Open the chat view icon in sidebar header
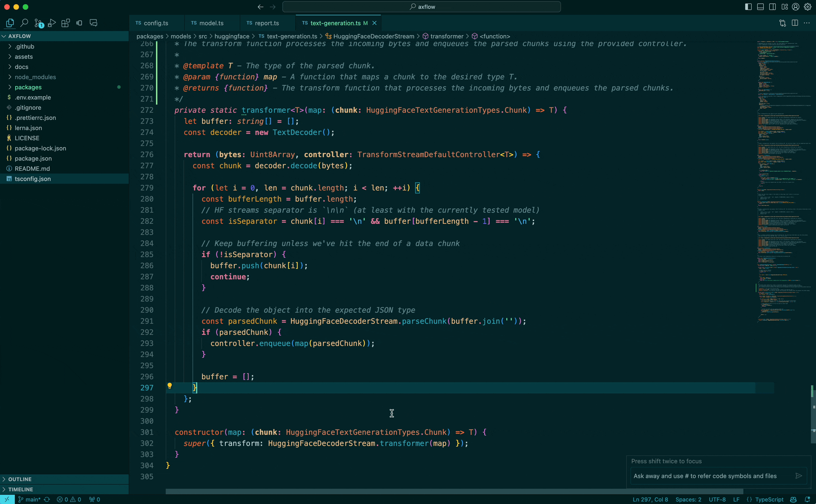This screenshot has width=816, height=504. coord(93,23)
